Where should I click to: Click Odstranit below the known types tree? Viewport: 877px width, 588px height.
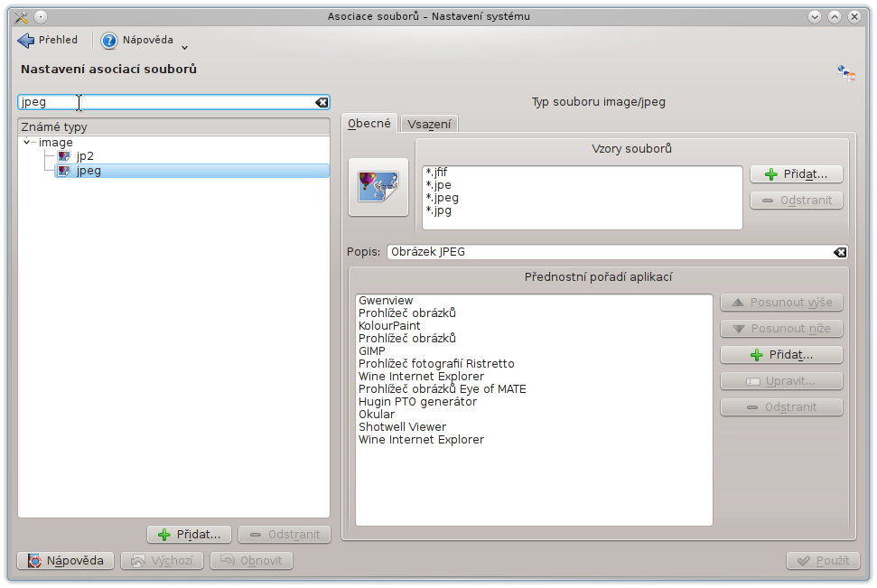(x=285, y=535)
